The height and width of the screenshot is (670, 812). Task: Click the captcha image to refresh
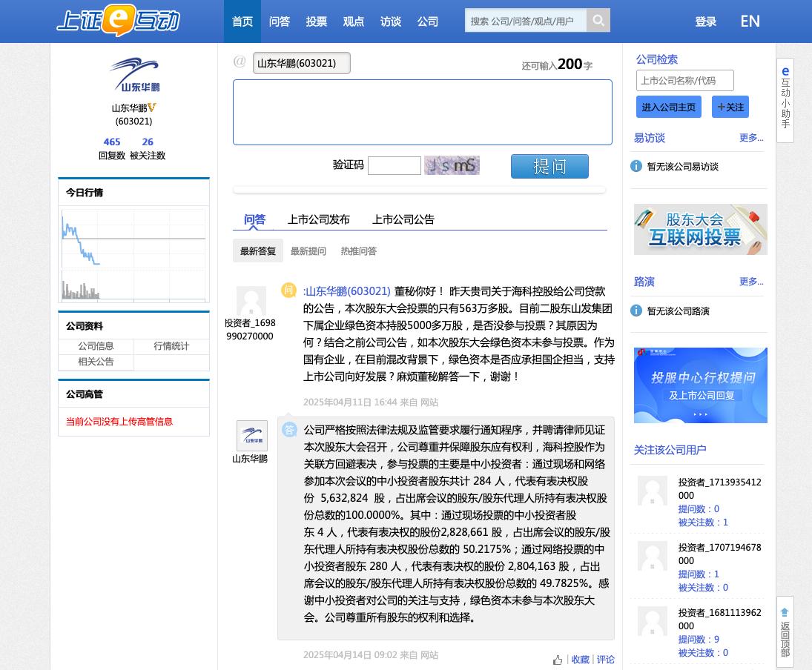(x=452, y=165)
